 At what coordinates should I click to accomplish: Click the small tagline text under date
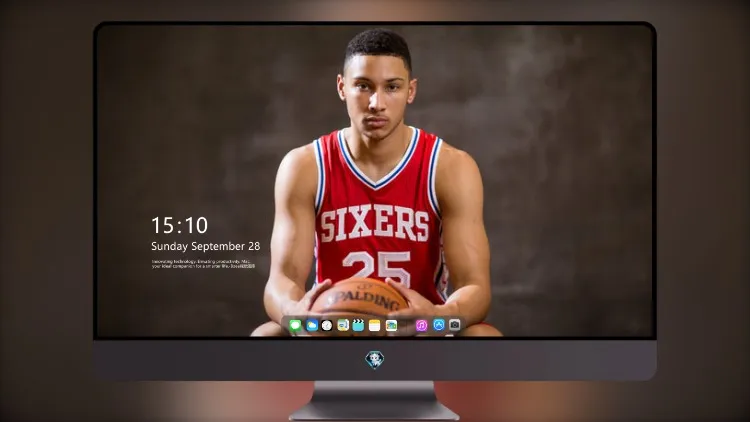click(204, 264)
